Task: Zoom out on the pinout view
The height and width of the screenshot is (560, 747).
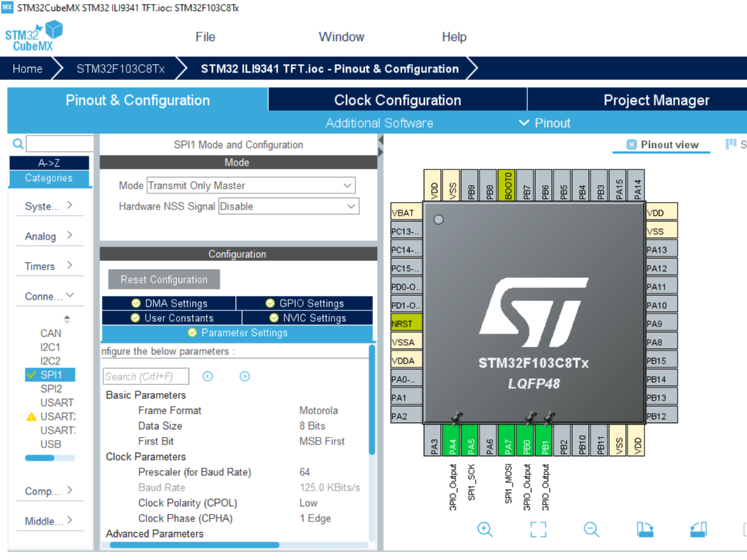Action: (591, 529)
